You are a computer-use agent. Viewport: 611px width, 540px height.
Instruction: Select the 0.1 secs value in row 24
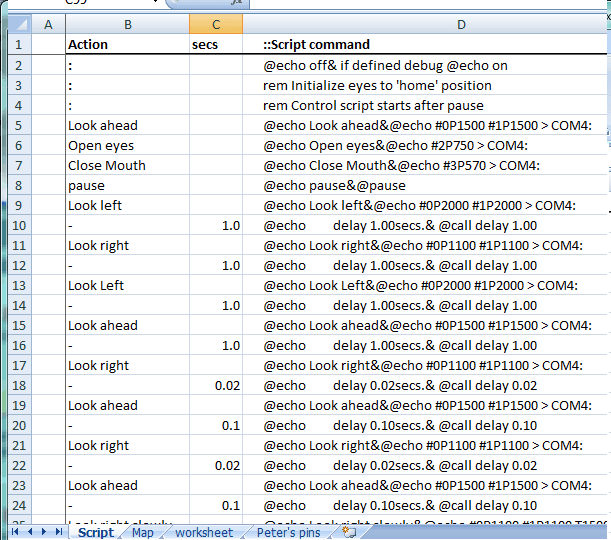pyautogui.click(x=216, y=505)
